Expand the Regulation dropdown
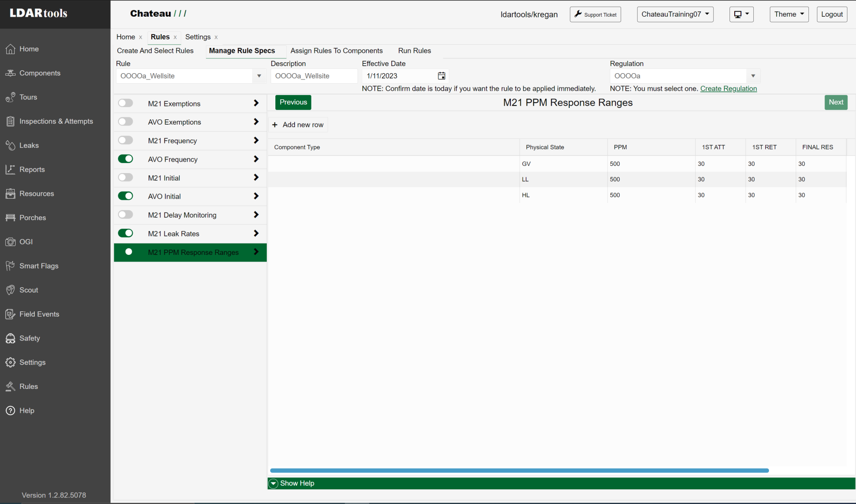 (x=753, y=76)
